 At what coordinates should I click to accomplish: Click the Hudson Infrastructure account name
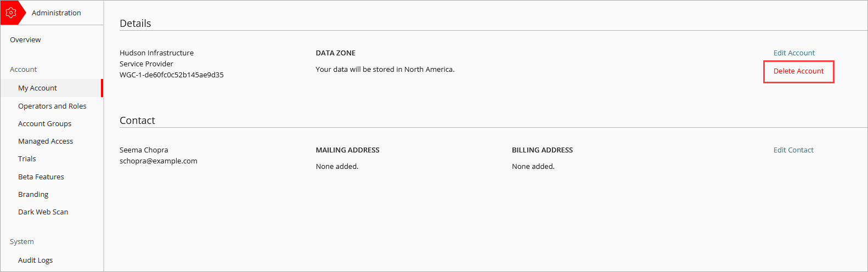[156, 53]
